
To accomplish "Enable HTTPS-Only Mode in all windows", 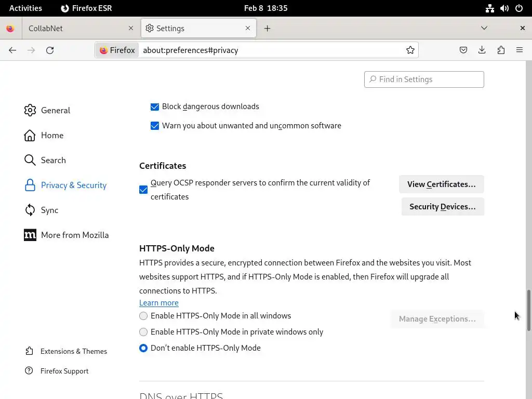I will (143, 316).
